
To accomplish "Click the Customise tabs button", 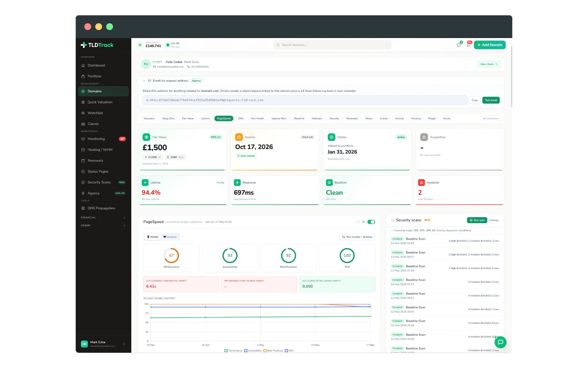I will pos(491,118).
